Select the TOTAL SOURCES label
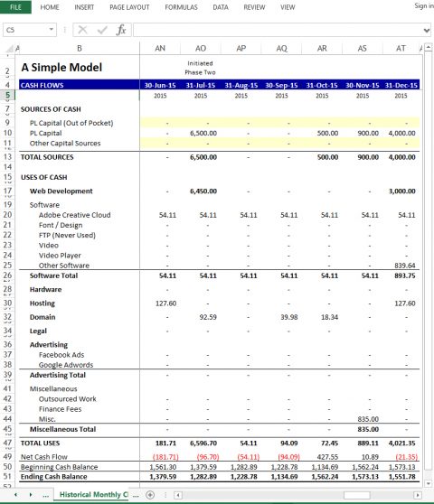The height and width of the screenshot is (504, 434). [x=47, y=157]
